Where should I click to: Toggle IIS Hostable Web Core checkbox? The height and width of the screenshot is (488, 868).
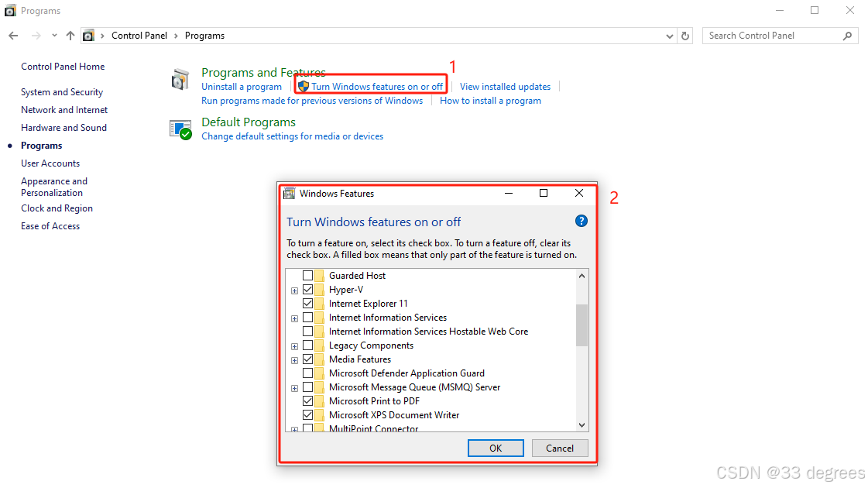coord(307,332)
